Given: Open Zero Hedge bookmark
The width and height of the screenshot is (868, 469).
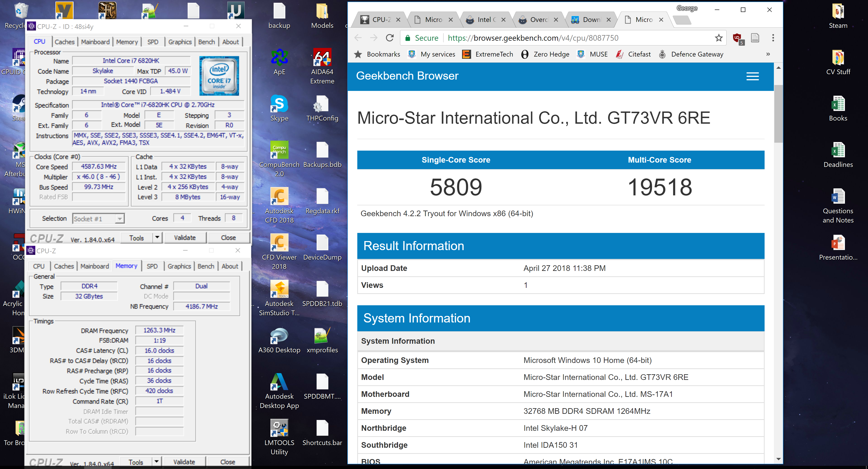Looking at the screenshot, I should click(545, 54).
